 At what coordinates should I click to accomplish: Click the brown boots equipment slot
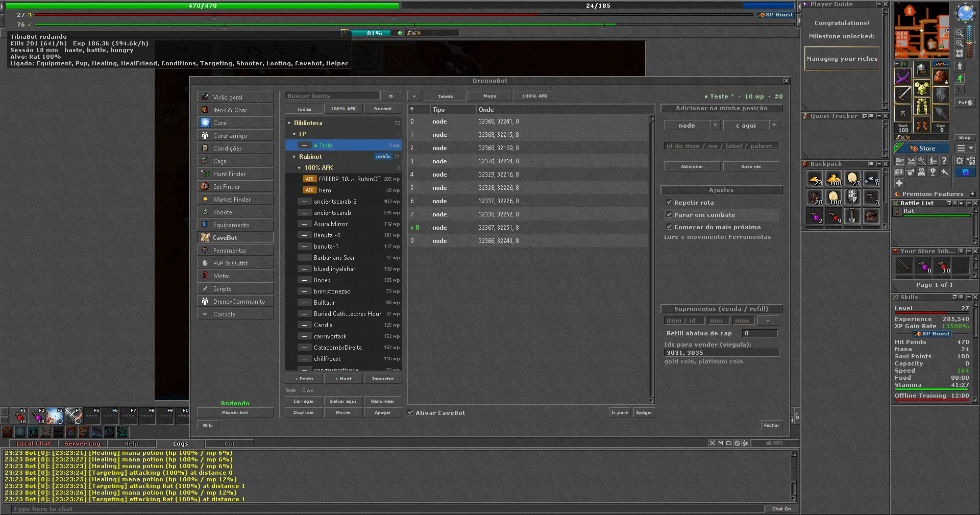click(x=921, y=124)
